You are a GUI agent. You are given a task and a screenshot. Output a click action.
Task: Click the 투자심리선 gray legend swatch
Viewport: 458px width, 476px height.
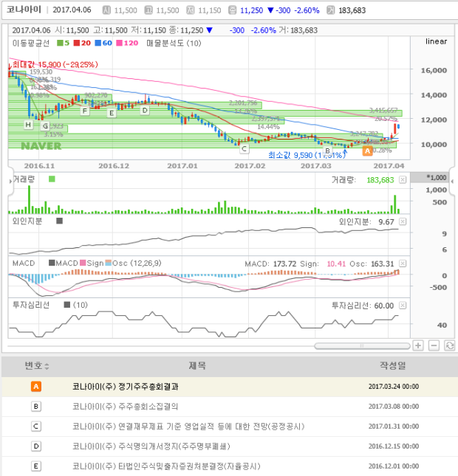click(x=67, y=305)
